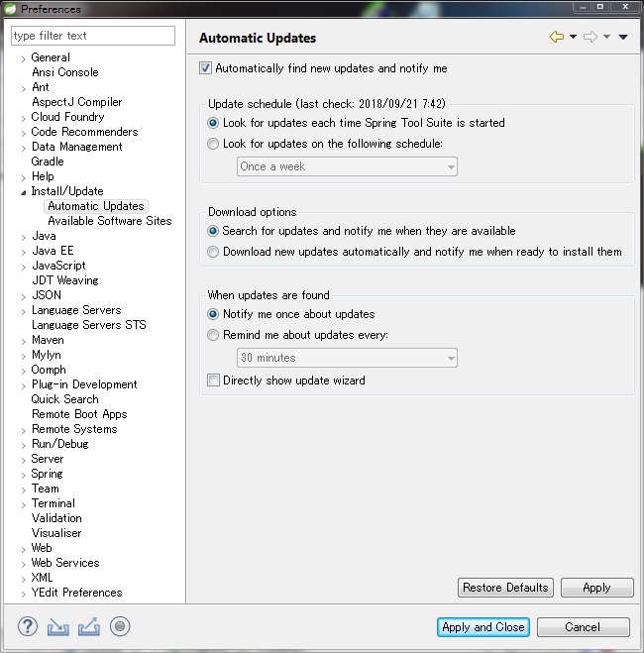Click the Forward navigation arrow
Image resolution: width=644 pixels, height=653 pixels.
click(590, 38)
